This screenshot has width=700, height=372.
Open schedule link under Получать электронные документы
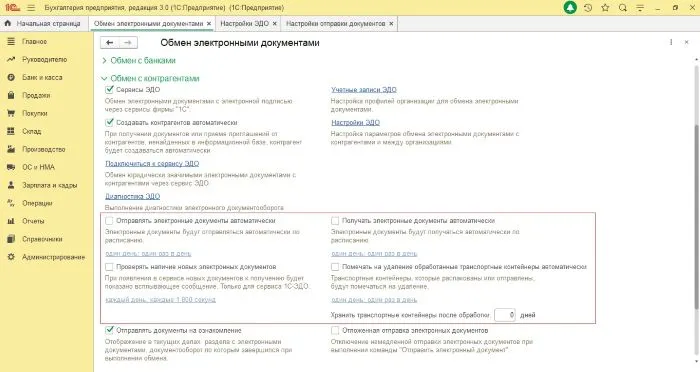tap(374, 253)
